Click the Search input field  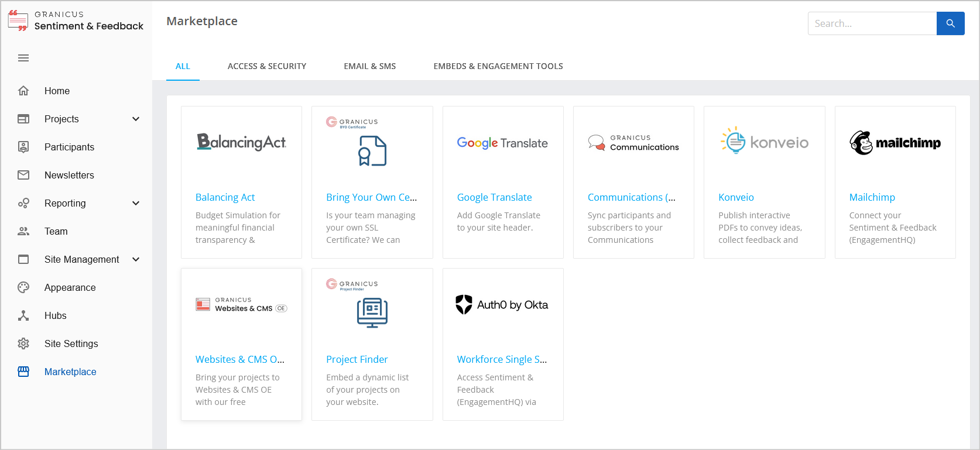coord(872,23)
